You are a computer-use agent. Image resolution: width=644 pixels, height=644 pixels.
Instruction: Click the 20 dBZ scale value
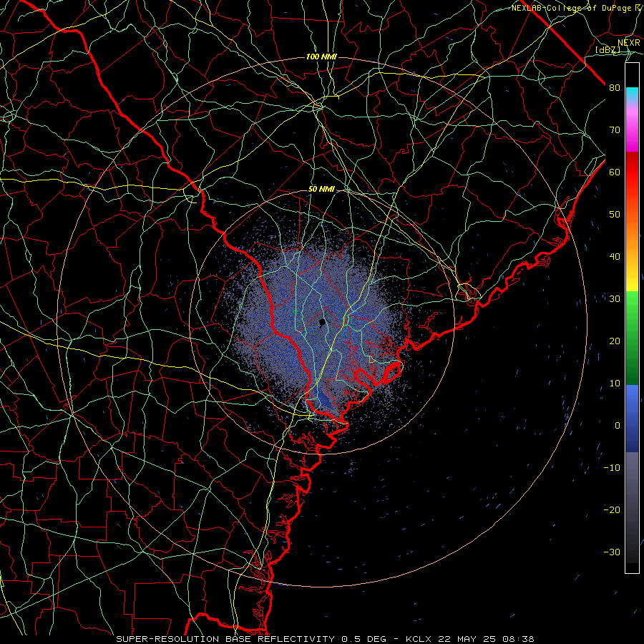[615, 341]
